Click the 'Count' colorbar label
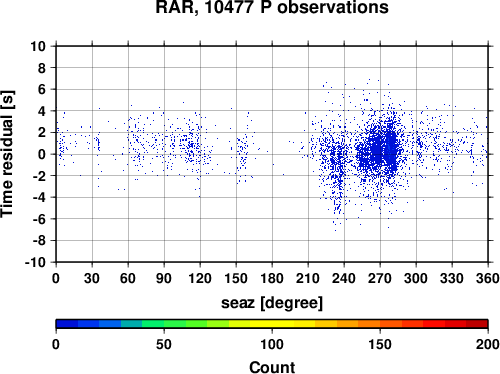 272,367
